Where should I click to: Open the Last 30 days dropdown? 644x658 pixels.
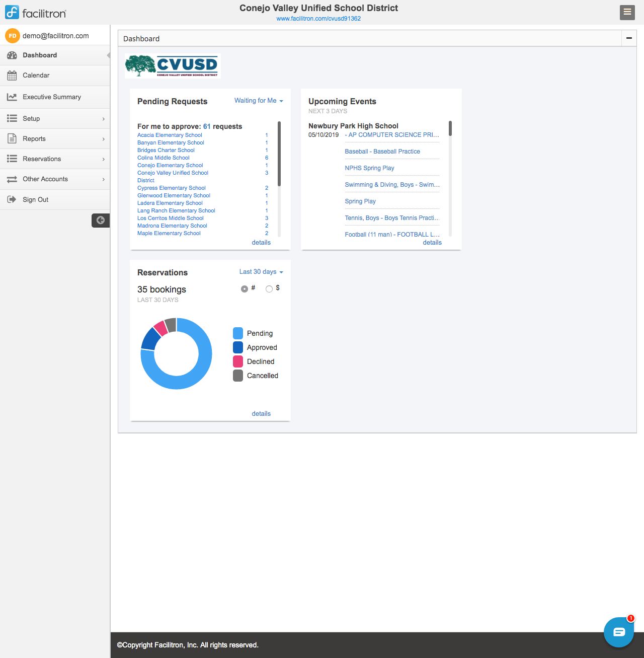click(261, 272)
